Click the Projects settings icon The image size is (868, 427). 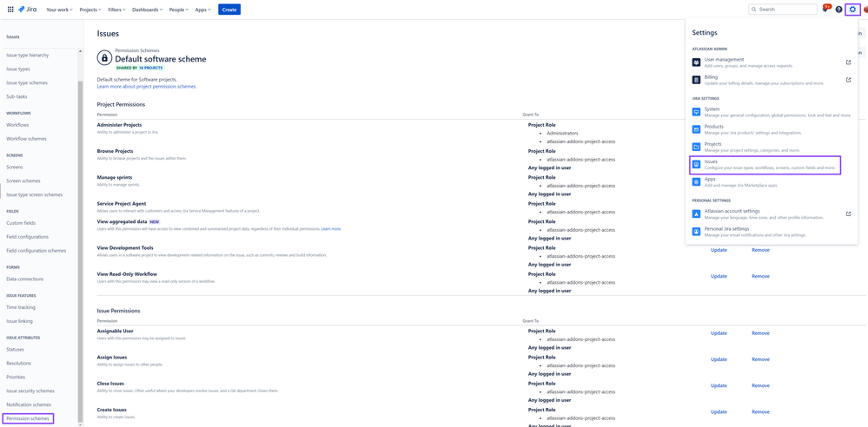pos(696,147)
